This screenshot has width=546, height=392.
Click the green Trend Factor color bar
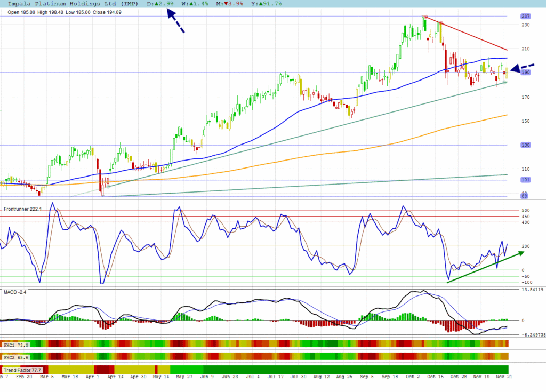coord(352,369)
